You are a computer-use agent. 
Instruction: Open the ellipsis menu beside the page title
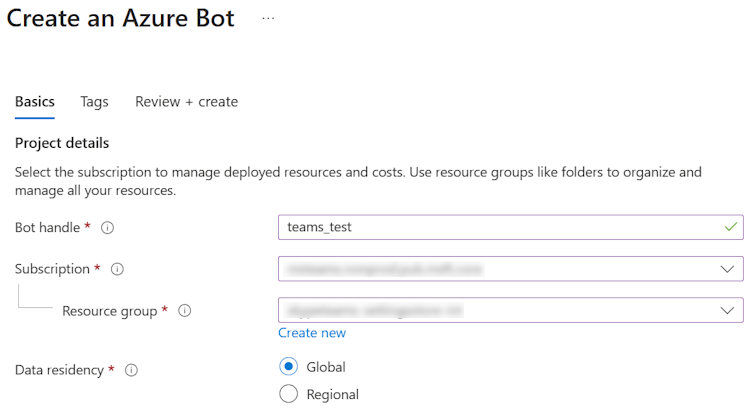[268, 19]
